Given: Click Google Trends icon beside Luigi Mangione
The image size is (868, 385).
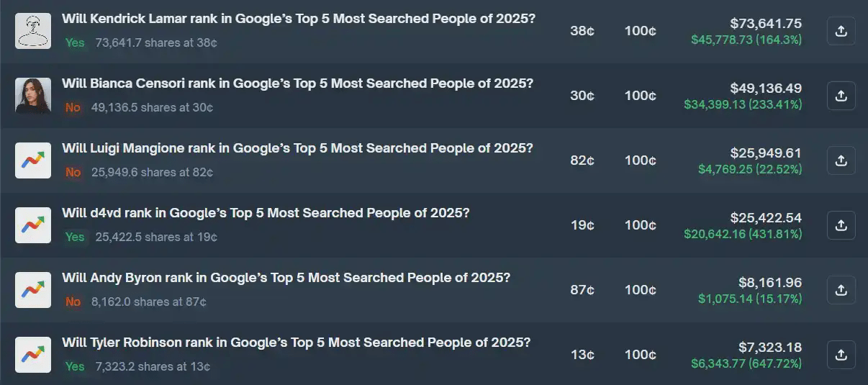Looking at the screenshot, I should coord(33,160).
